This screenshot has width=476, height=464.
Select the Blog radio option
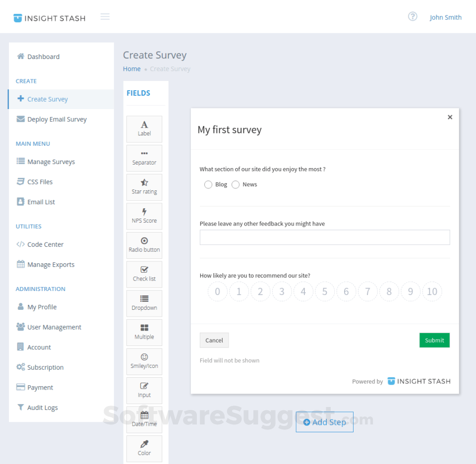208,184
